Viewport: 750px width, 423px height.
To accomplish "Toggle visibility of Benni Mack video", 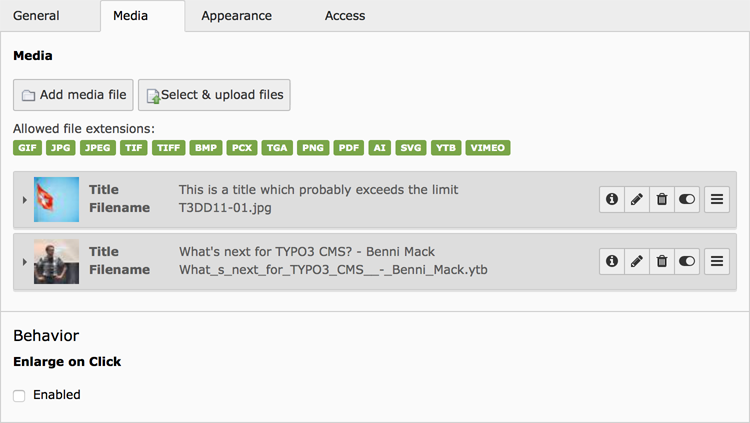I will pyautogui.click(x=686, y=262).
